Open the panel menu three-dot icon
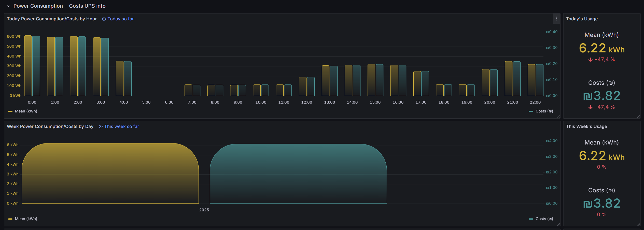Viewport: 644px width, 230px height. click(x=556, y=19)
